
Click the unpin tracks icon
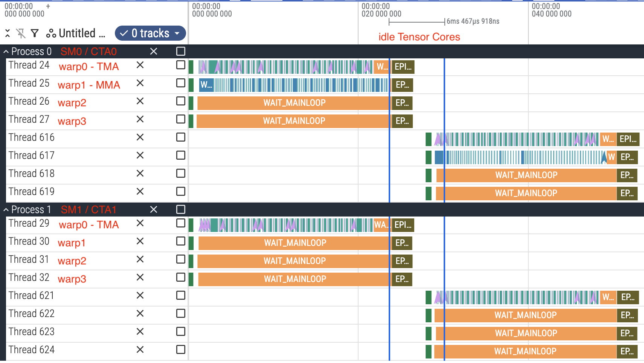(x=21, y=34)
